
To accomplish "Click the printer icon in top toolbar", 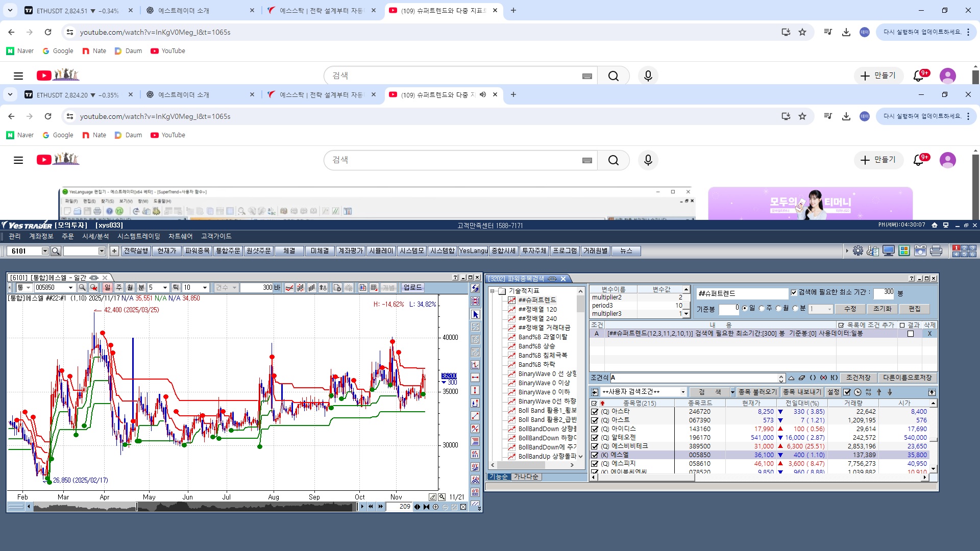I will pyautogui.click(x=936, y=251).
